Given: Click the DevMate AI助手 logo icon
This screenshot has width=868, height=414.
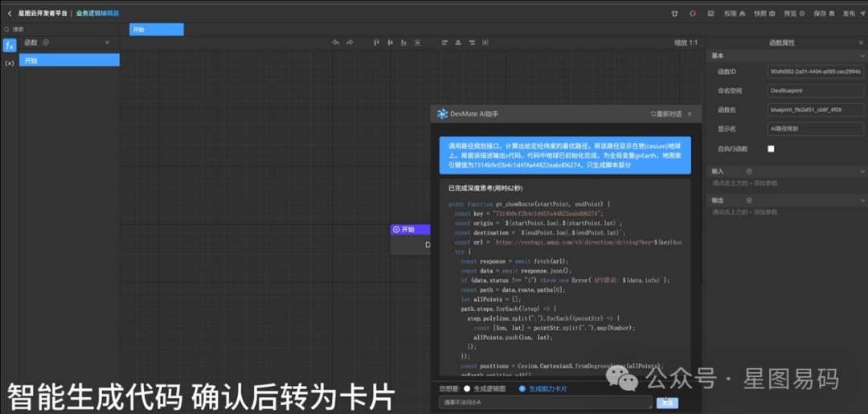Looking at the screenshot, I should pyautogui.click(x=442, y=114).
